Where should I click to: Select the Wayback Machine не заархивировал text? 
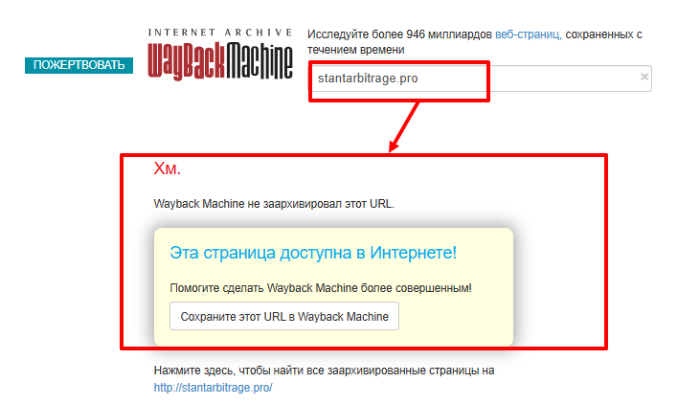tap(274, 202)
